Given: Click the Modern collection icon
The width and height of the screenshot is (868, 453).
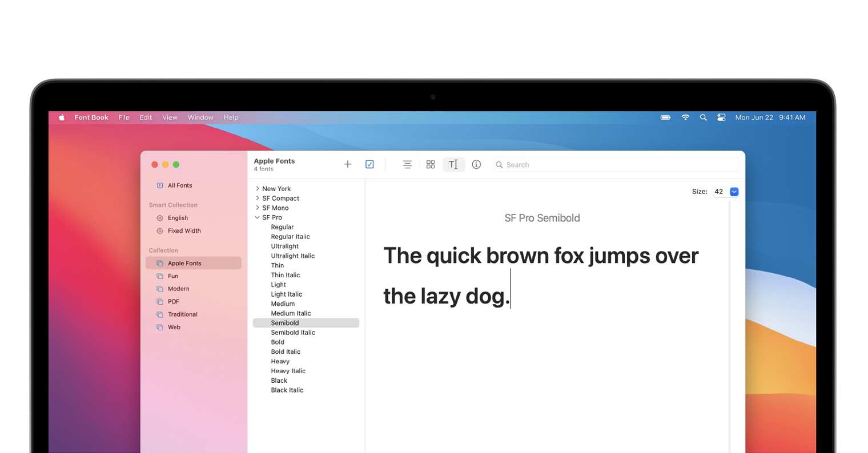Looking at the screenshot, I should point(160,289).
